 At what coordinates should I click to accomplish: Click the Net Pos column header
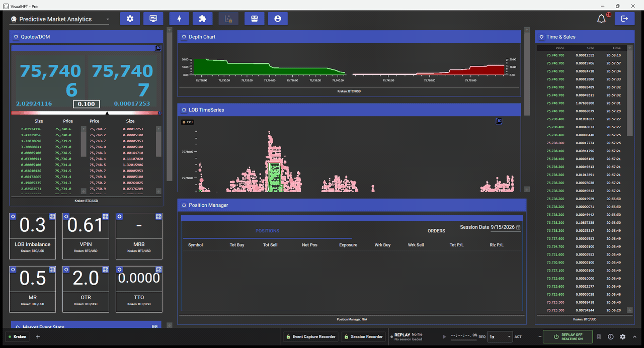point(309,245)
